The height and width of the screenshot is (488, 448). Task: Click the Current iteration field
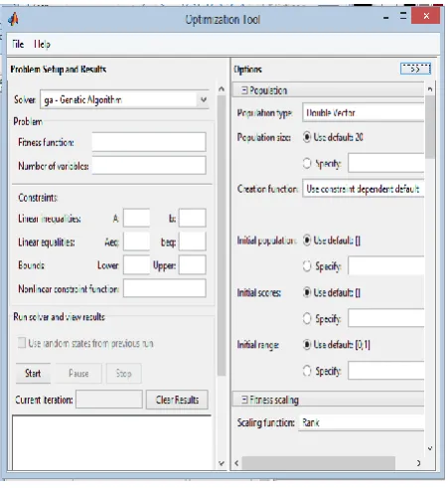tap(109, 400)
